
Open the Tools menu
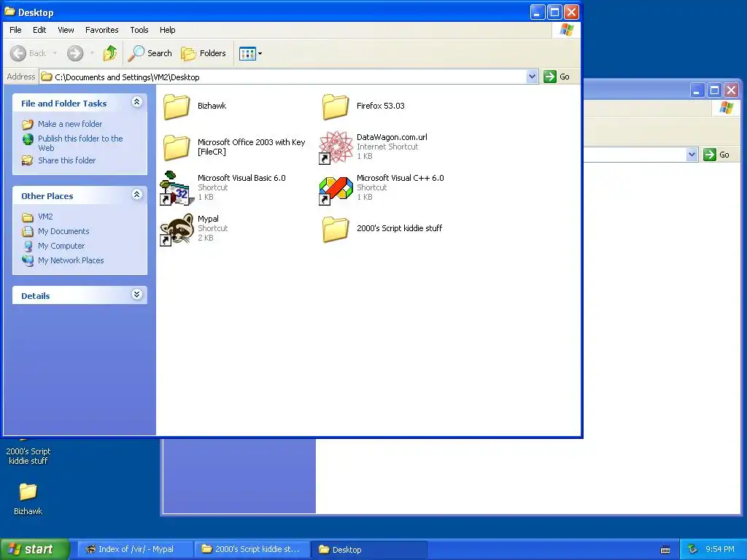[x=139, y=30]
